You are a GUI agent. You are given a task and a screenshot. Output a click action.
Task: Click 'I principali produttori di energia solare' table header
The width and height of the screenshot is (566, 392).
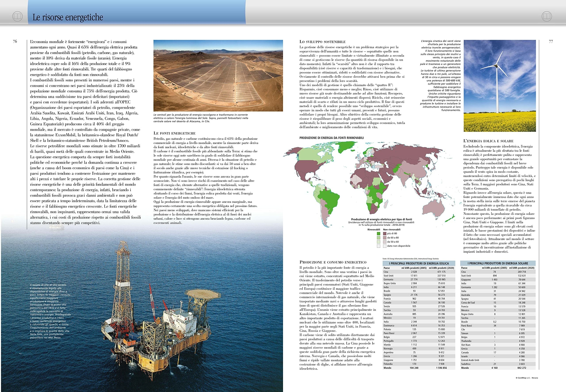498,263
